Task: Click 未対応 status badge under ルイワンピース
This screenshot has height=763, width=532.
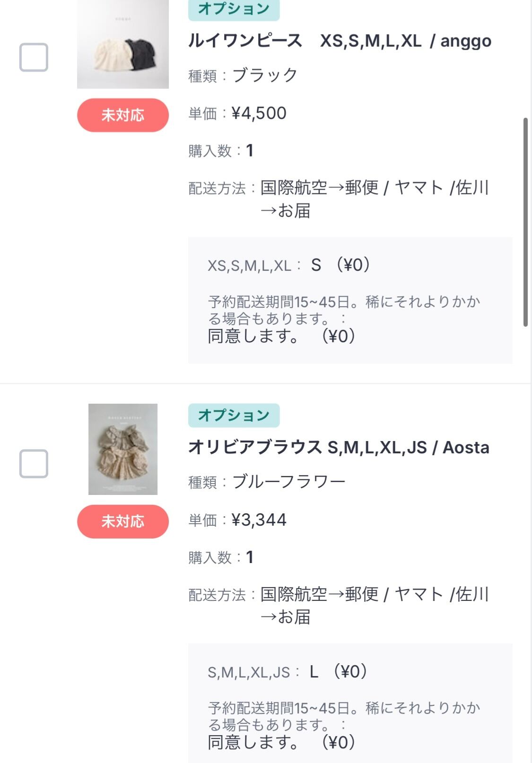Action: point(123,115)
